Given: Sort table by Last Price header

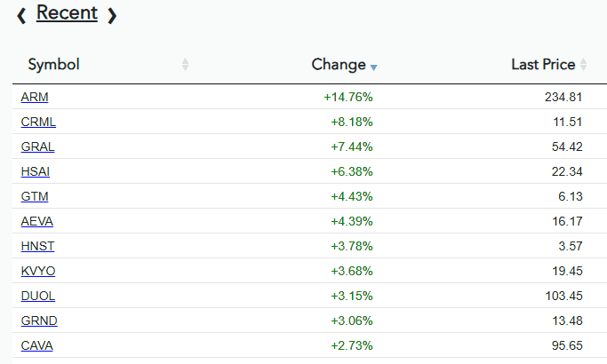Looking at the screenshot, I should coord(543,65).
